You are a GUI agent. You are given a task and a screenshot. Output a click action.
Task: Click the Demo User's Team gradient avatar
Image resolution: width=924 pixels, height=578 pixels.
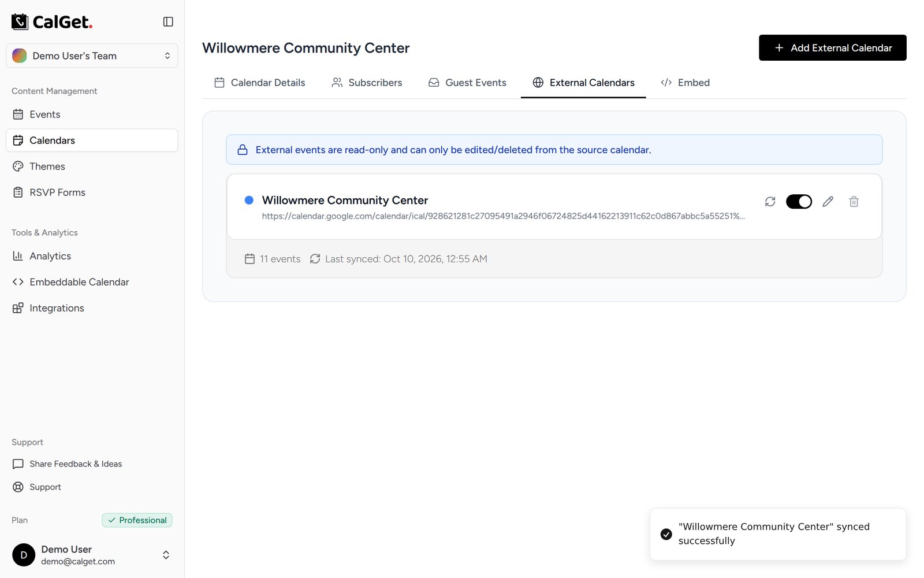tap(20, 55)
